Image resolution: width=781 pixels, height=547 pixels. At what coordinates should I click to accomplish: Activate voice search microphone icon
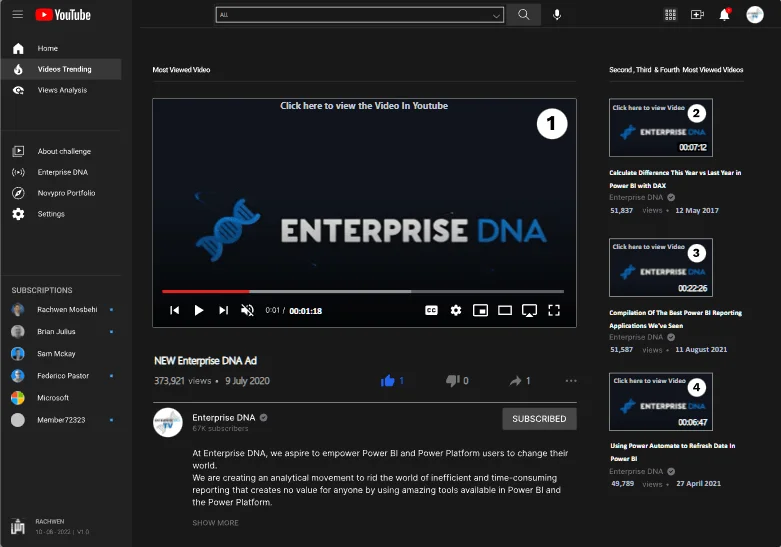tap(557, 15)
